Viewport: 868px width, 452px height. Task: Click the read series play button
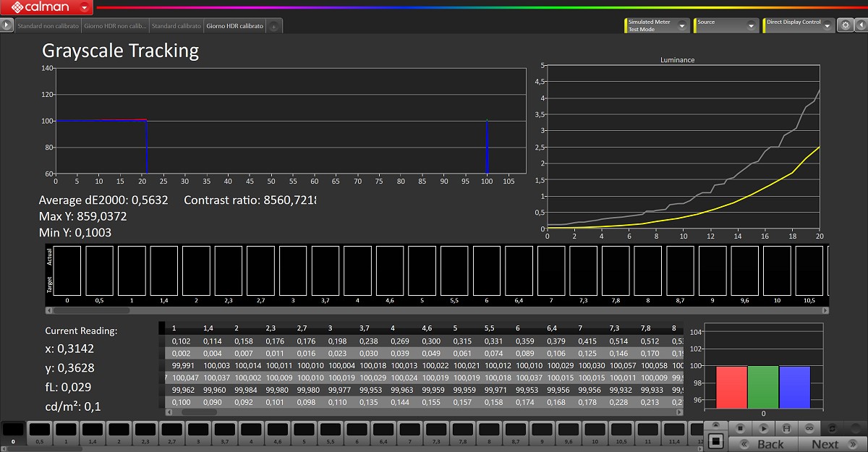764,428
